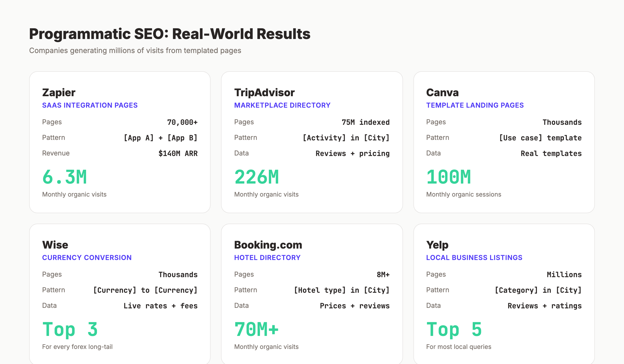Click the Canva card heading
This screenshot has height=364, width=624.
coord(442,92)
